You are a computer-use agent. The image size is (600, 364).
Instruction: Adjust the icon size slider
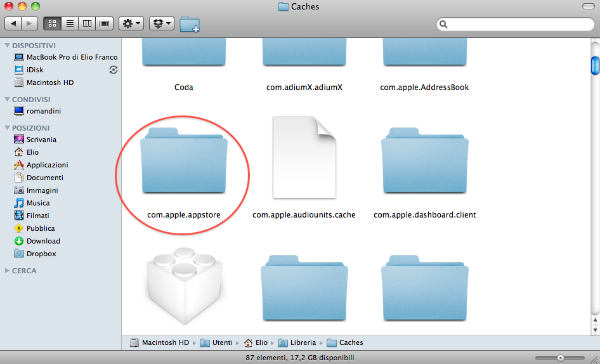(x=561, y=358)
